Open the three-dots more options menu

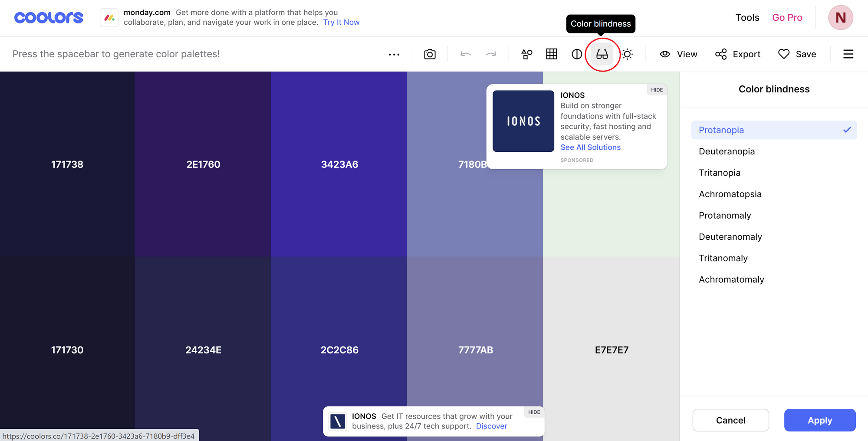(x=394, y=54)
